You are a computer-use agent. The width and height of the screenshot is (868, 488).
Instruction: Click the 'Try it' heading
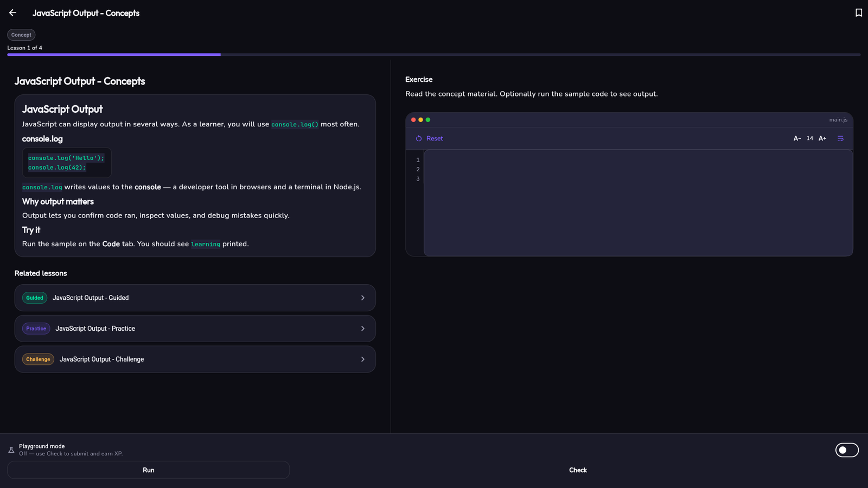coord(31,230)
